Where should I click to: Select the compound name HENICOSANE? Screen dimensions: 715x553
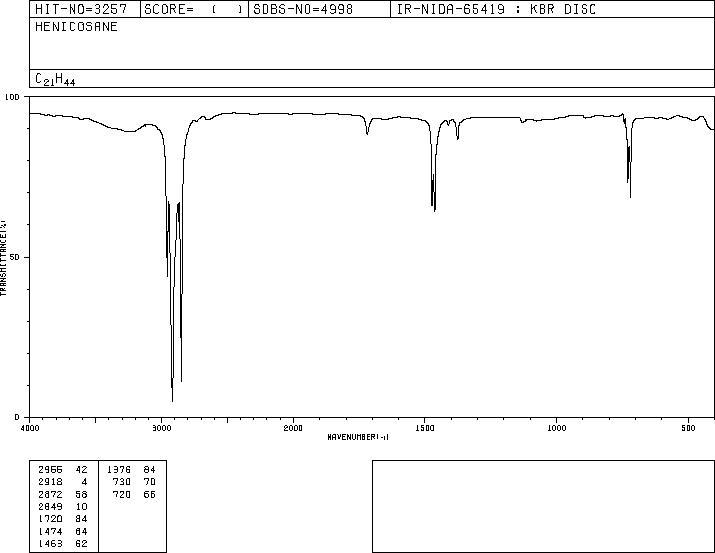coord(76,27)
